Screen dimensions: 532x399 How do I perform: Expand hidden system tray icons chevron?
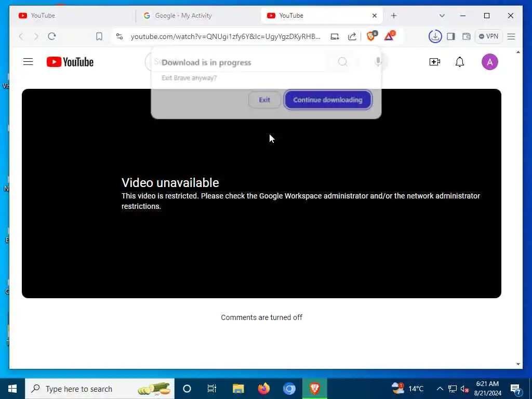pyautogui.click(x=440, y=389)
